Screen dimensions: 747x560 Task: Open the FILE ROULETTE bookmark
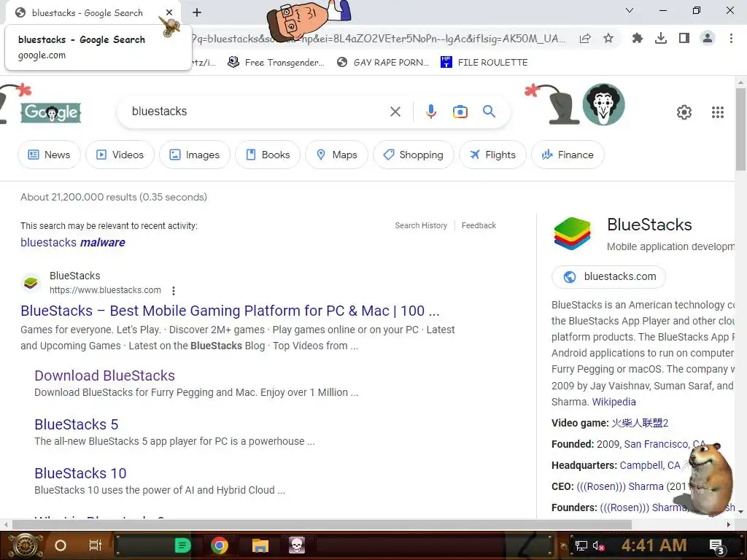click(x=484, y=62)
